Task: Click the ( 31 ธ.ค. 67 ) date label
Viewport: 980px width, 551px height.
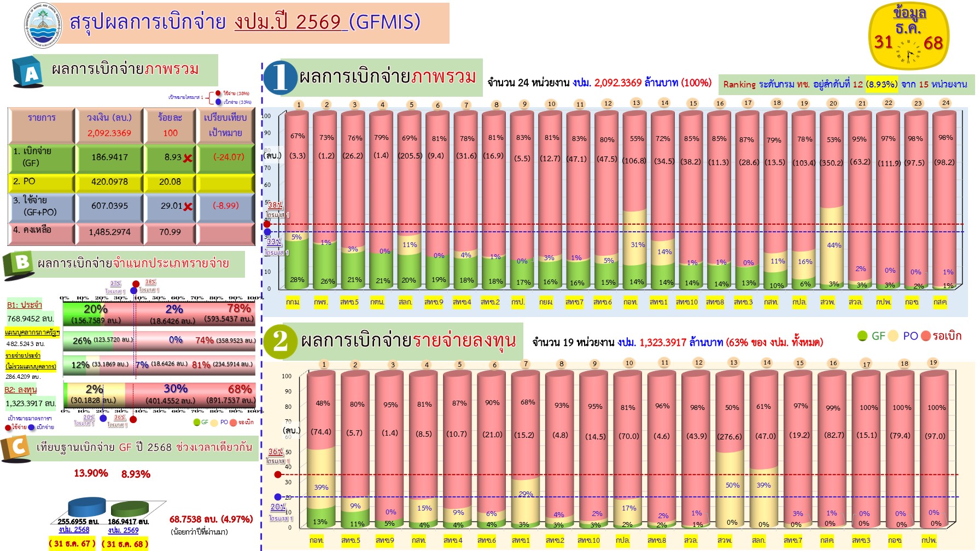Action: [x=72, y=544]
